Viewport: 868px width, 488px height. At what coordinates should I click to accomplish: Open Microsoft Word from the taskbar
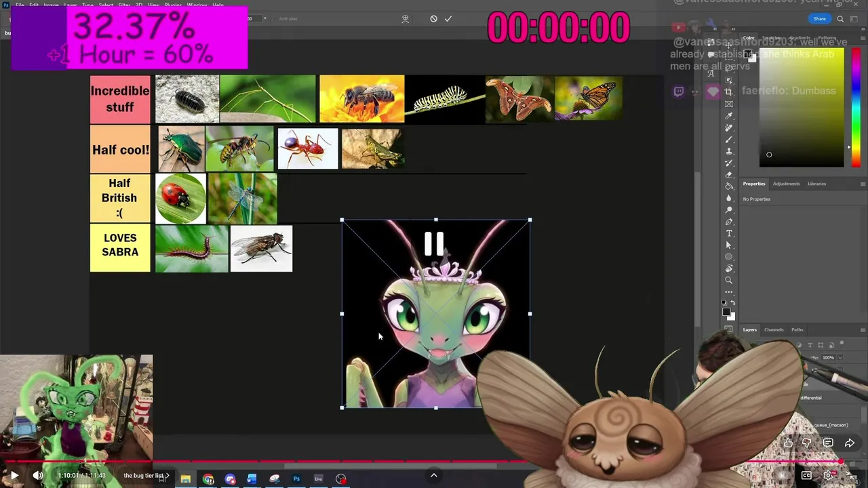[252, 479]
